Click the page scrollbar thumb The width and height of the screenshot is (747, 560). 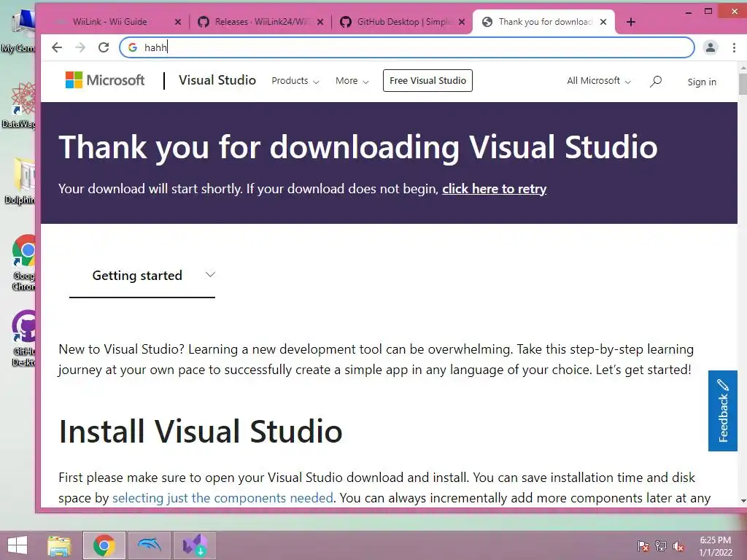click(x=743, y=84)
